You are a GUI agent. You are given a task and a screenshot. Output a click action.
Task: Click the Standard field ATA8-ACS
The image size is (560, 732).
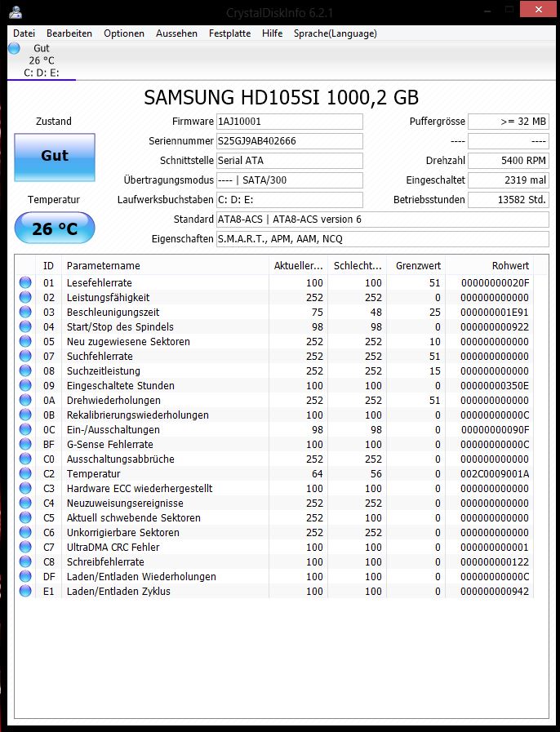point(383,220)
